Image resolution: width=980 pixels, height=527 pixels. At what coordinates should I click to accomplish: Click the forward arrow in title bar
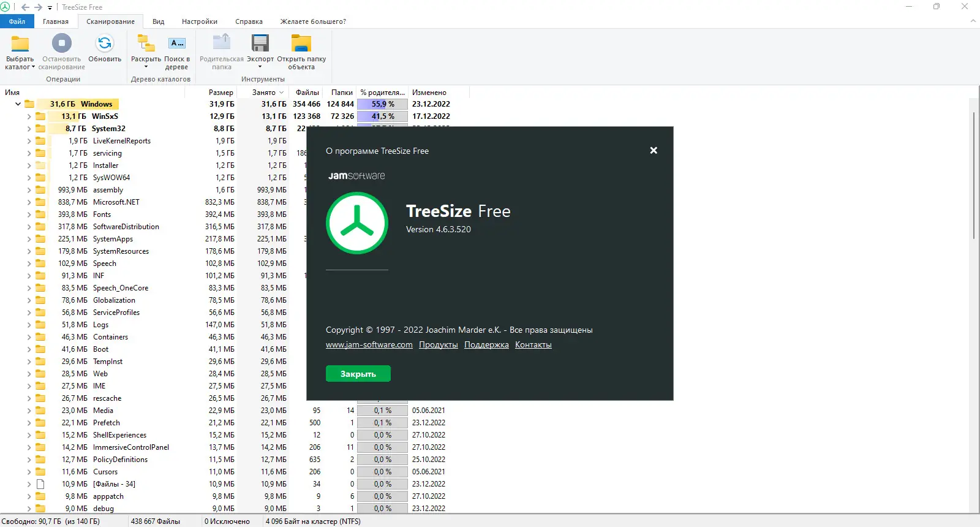(38, 7)
